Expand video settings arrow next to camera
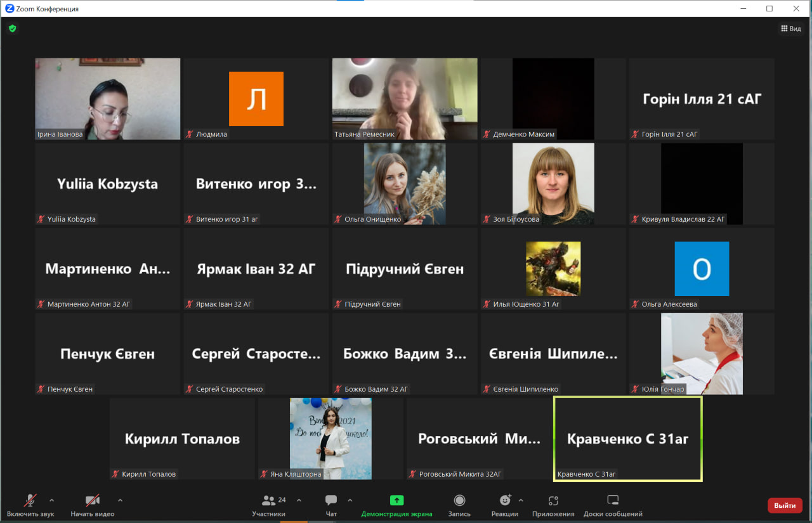Viewport: 812px width, 523px height. pos(120,500)
